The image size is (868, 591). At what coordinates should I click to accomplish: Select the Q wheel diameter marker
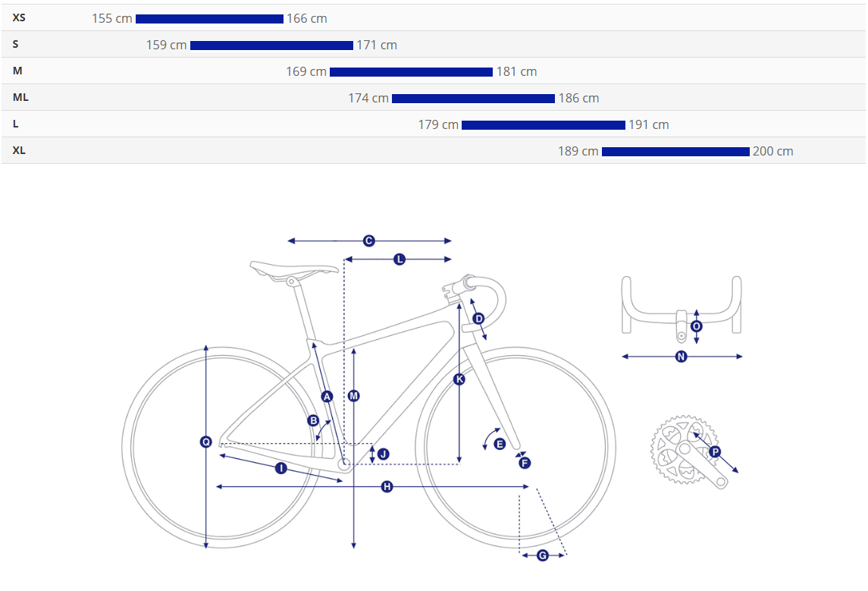coord(206,442)
